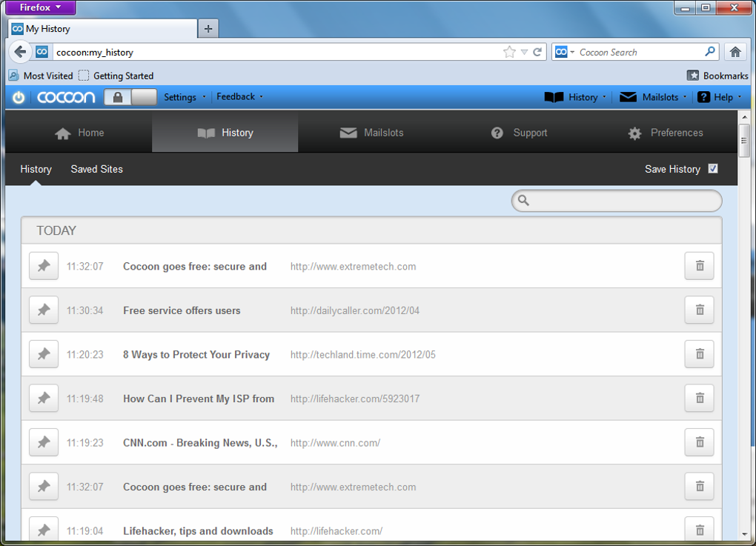Click the cocoon:my_history address bar
This screenshot has height=546, width=756.
[x=275, y=52]
